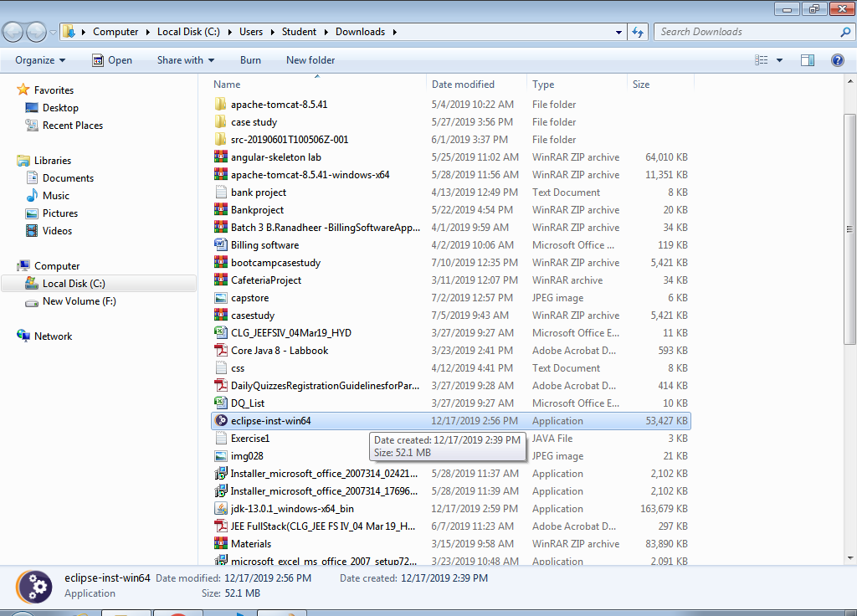Image resolution: width=857 pixels, height=616 pixels.
Task: Click the Forward navigation arrow button
Action: (x=36, y=33)
